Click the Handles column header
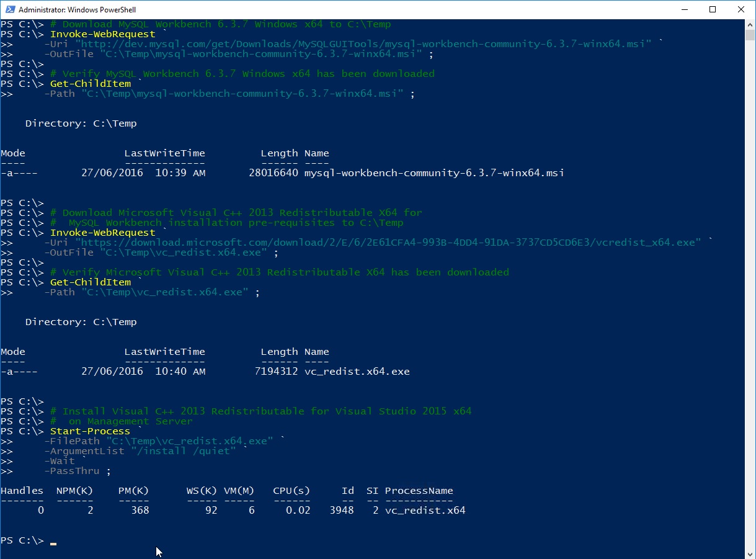The image size is (756, 559). pos(22,491)
